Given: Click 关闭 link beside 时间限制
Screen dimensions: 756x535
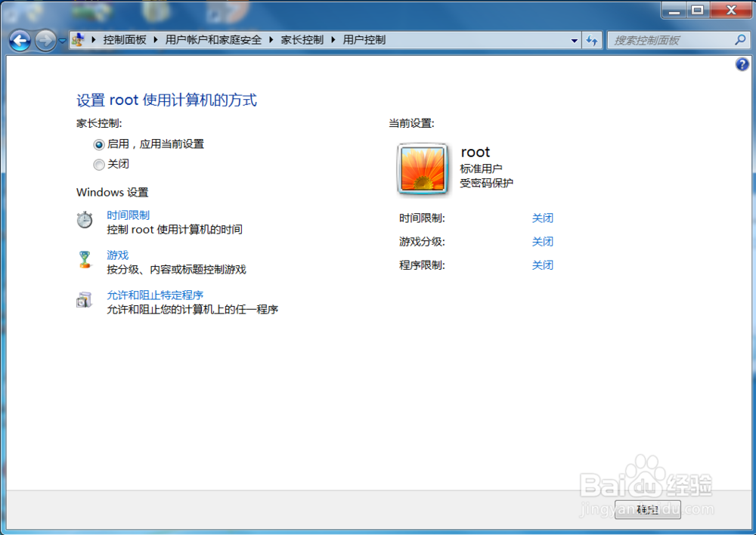Looking at the screenshot, I should (542, 218).
